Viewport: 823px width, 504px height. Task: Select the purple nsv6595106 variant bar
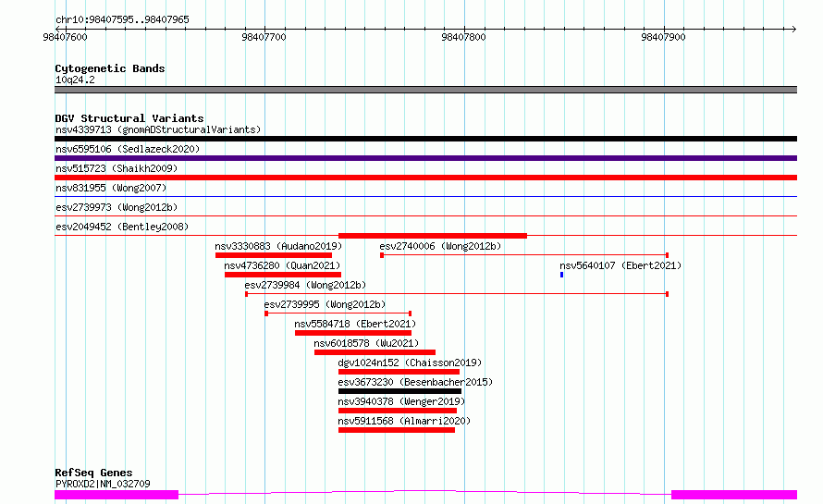point(425,158)
